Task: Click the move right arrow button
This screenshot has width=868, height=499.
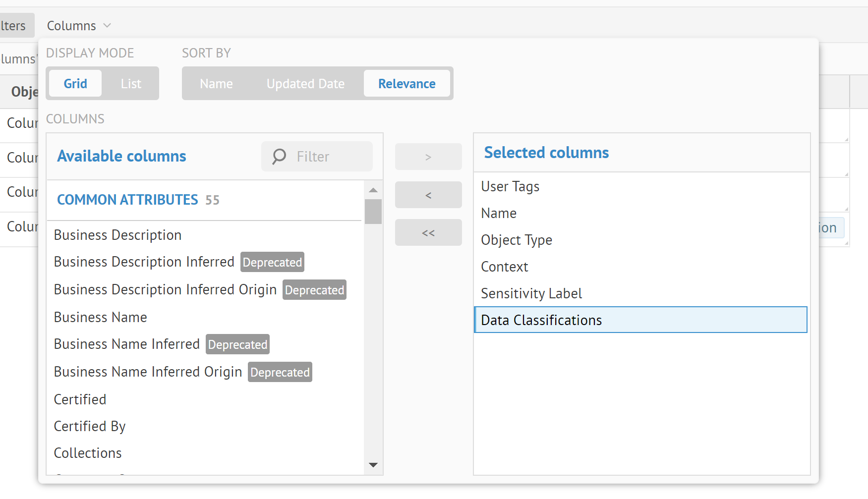Action: (x=428, y=157)
